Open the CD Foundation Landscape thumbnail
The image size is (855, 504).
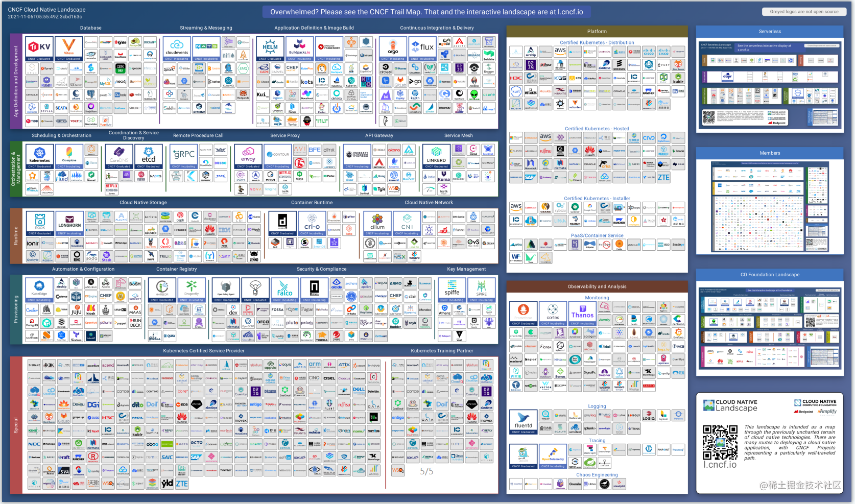(x=770, y=328)
